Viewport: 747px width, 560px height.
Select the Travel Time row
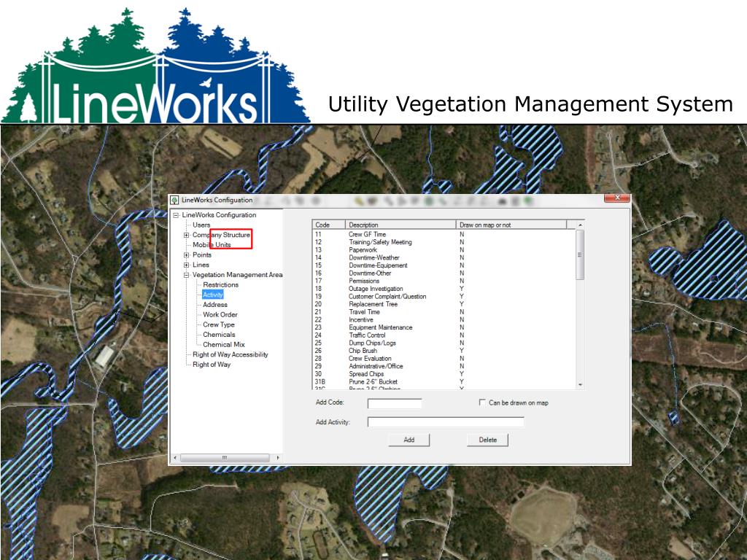pyautogui.click(x=444, y=312)
